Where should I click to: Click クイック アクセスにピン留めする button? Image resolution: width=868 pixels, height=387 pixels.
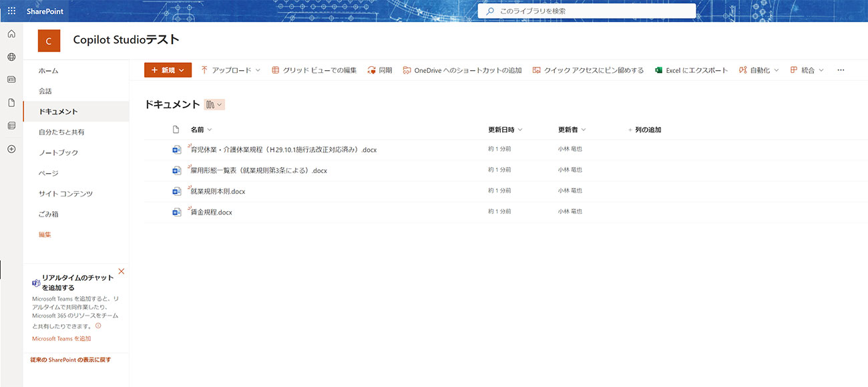(588, 70)
